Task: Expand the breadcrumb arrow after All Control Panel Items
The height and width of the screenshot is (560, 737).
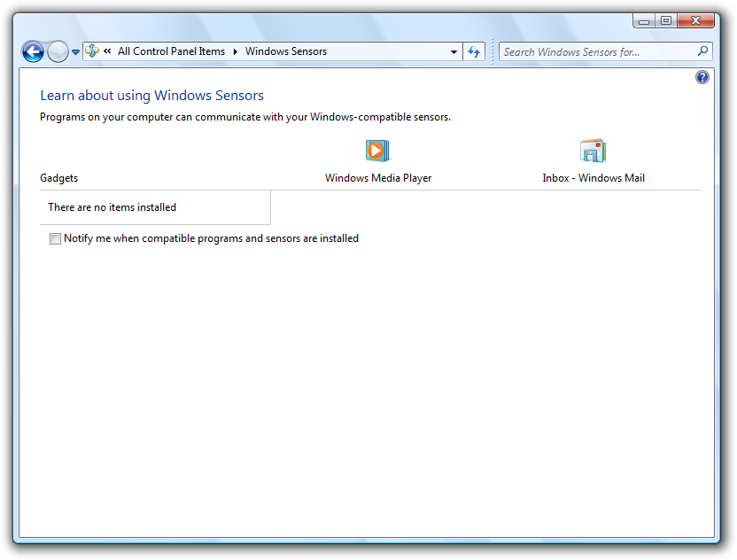Action: click(236, 51)
